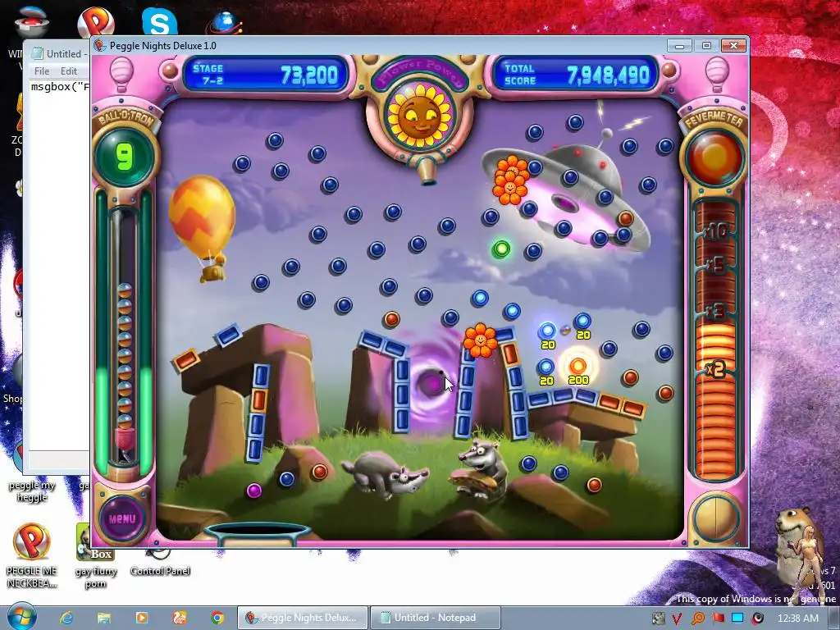Click the stage score 73,200 display

[309, 75]
